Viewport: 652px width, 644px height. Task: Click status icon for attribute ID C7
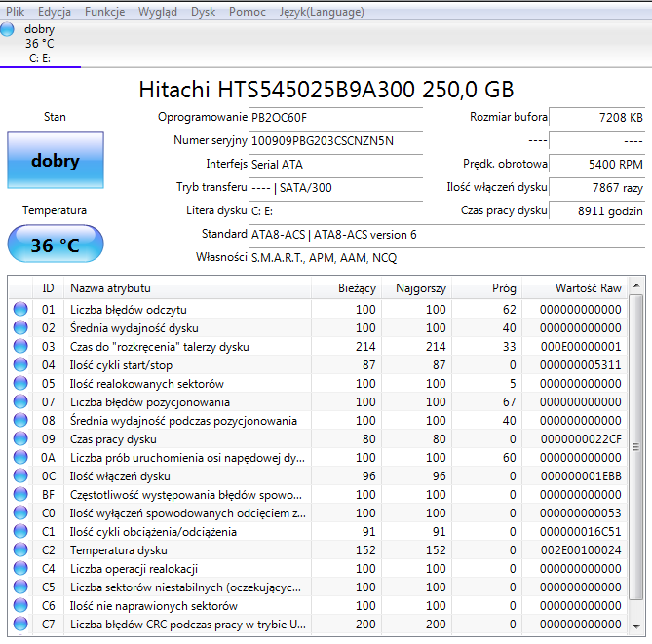20,624
